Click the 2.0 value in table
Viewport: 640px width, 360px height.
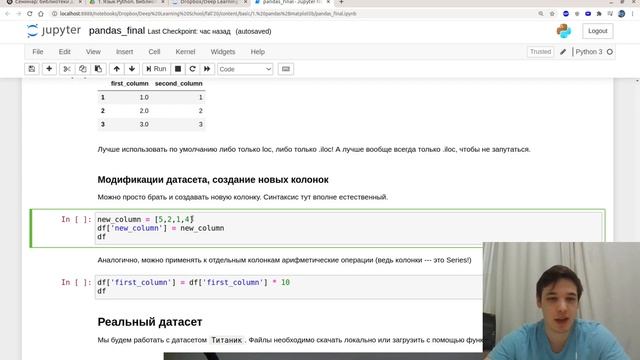(x=144, y=111)
